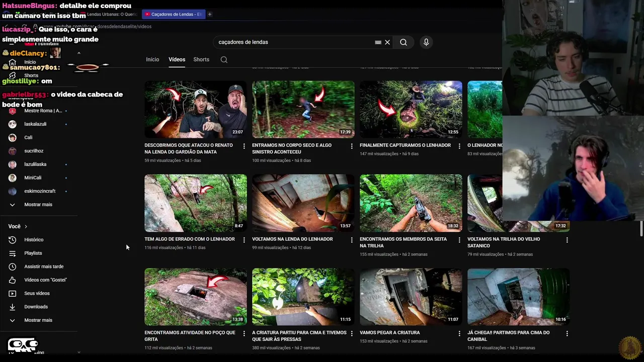
Task: Play the 10:16 JÁ CHEGA thumbnail
Action: coord(519,297)
